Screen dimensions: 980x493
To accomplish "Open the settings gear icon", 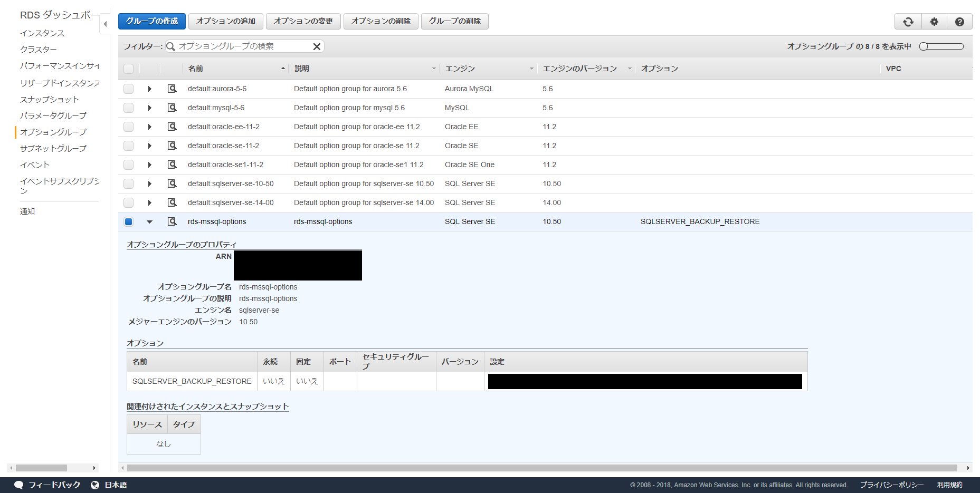I will pyautogui.click(x=934, y=21).
